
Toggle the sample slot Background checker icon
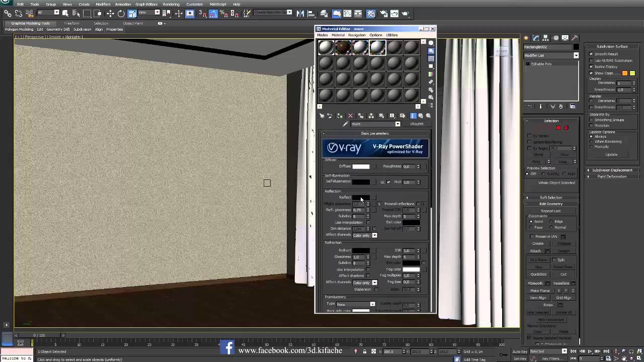point(431,58)
